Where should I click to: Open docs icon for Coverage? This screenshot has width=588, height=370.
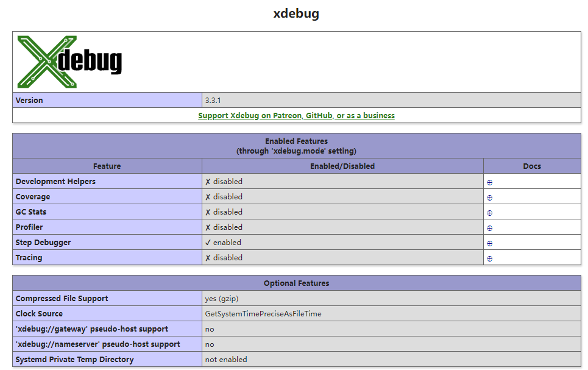(x=489, y=197)
